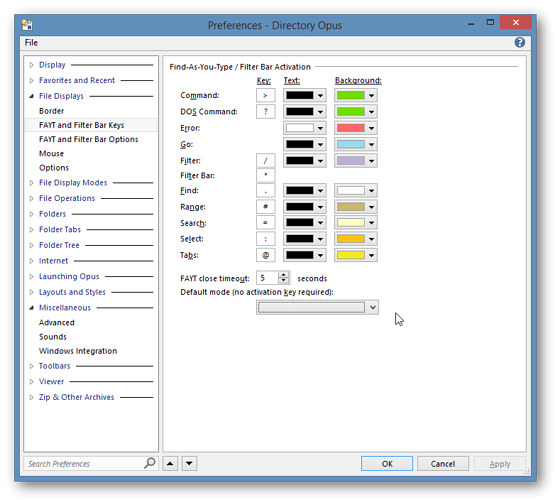Open Go background light blue color picker
This screenshot has height=500, width=555.
coord(356,144)
